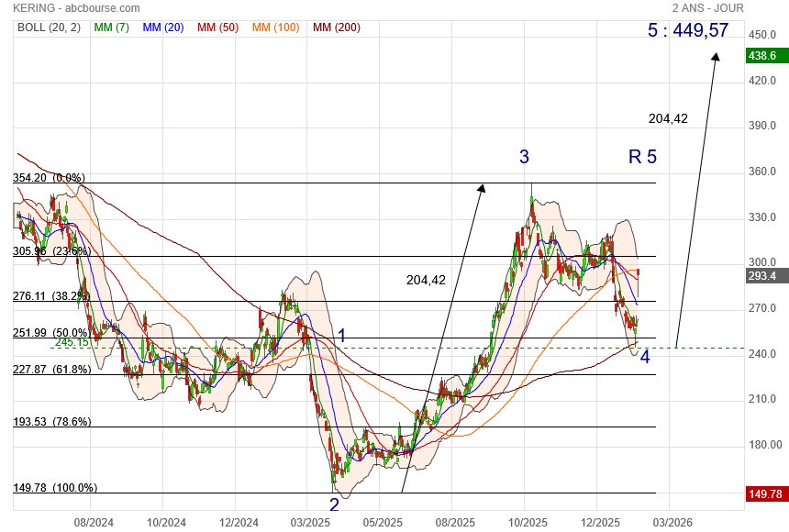Click the red 149.78 price tag
The width and height of the screenshot is (789, 532).
(767, 494)
